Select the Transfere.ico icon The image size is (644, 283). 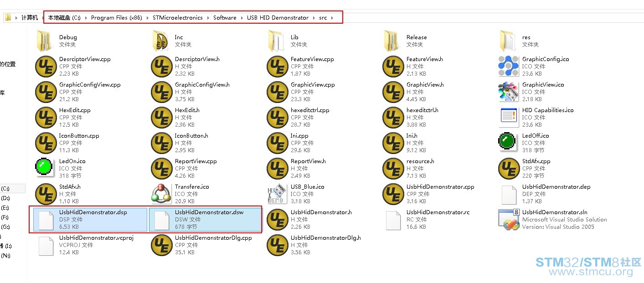point(161,194)
